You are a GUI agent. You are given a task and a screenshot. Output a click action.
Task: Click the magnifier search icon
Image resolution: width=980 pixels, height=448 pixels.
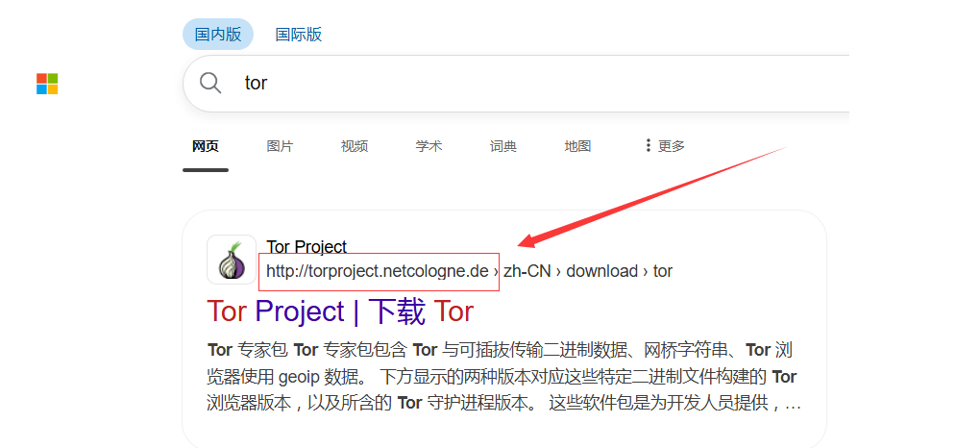(210, 83)
